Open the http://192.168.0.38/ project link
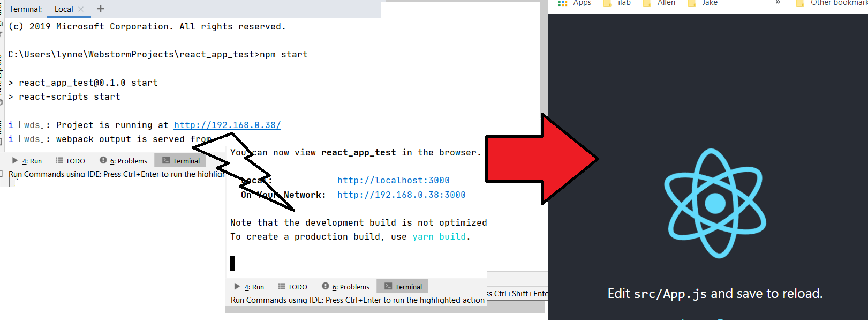The height and width of the screenshot is (320, 868). click(x=227, y=125)
